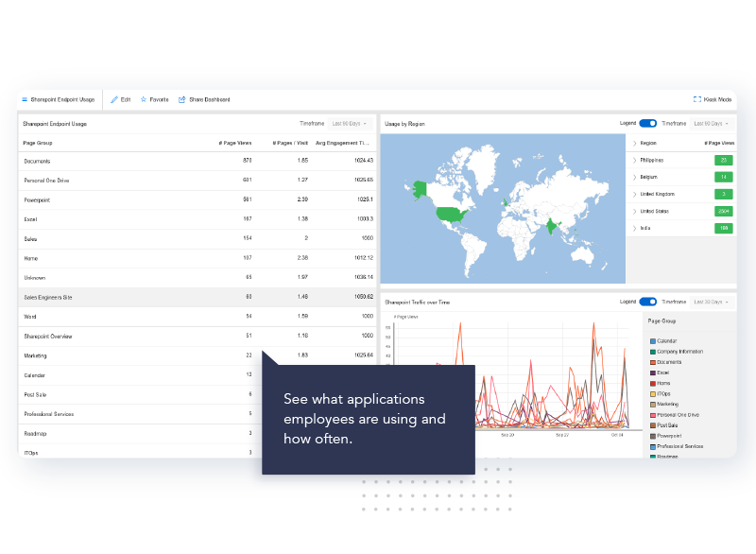
Task: Select the Sales Engineers Site row
Action: pos(198,297)
